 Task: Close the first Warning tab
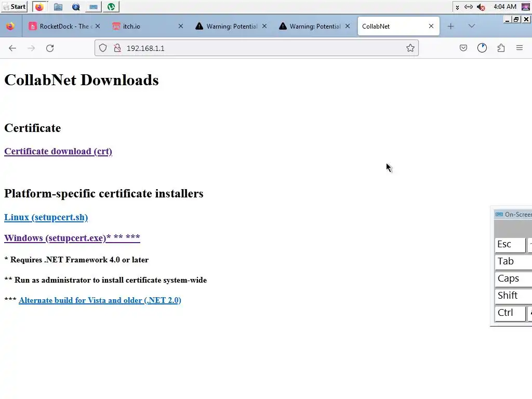coord(264,26)
